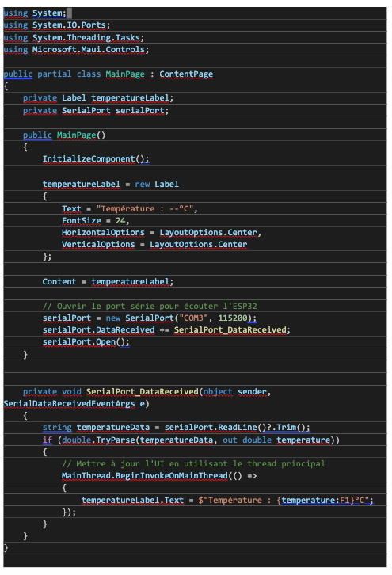Click the private SerialPort serialPort field
Viewport: 392px width, 575px height.
coord(96,110)
